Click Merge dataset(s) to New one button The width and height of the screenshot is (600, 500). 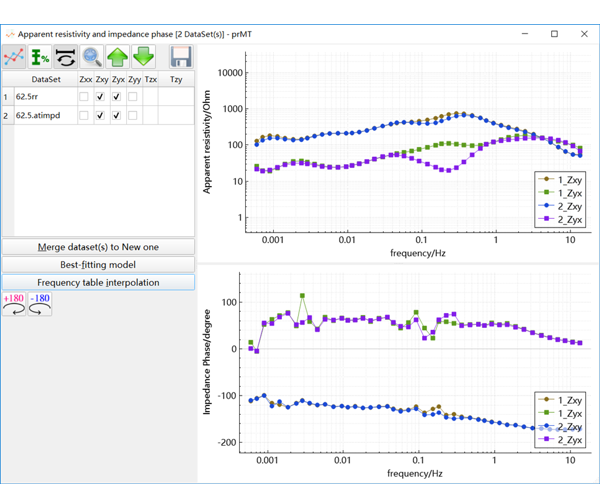tap(98, 247)
